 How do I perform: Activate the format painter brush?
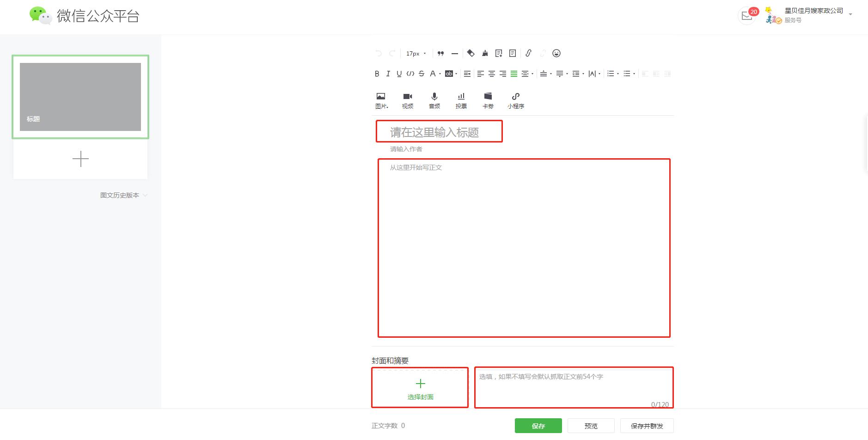(x=485, y=53)
